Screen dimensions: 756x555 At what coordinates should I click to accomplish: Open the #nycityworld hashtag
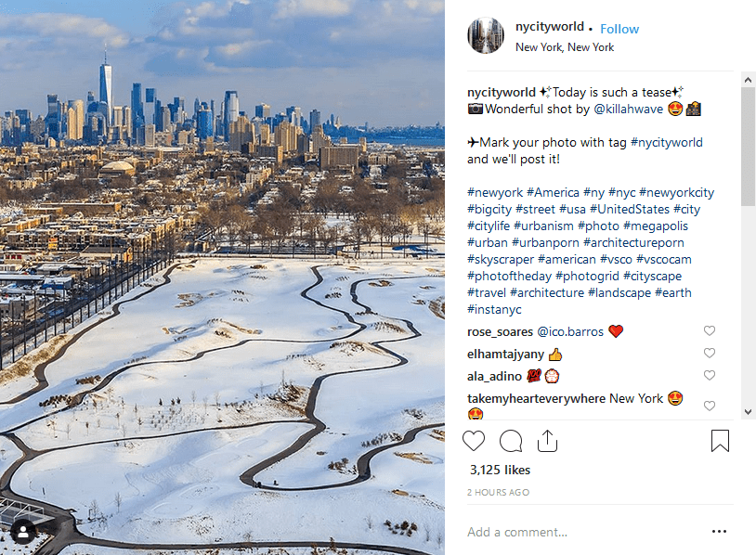click(x=666, y=143)
